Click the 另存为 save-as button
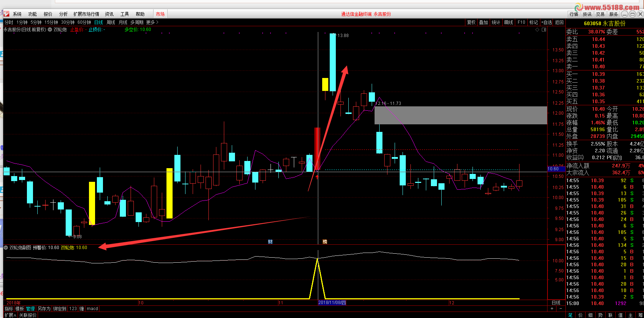This screenshot has width=644, height=318. click(x=44, y=309)
